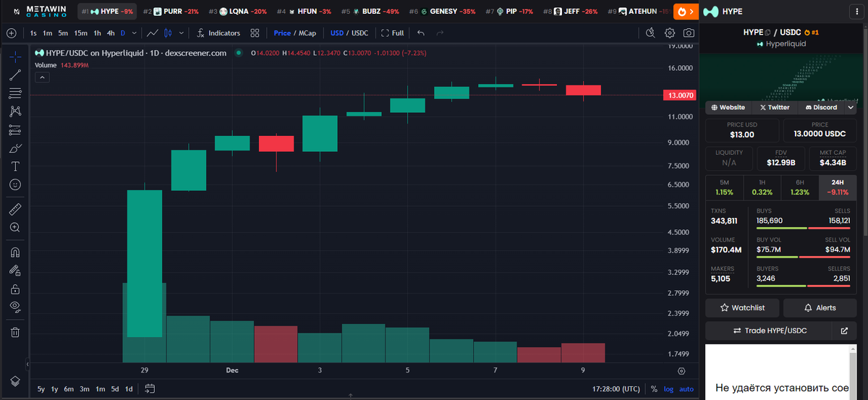The width and height of the screenshot is (868, 400).
Task: Toggle auto scale on price axis
Action: tap(686, 389)
